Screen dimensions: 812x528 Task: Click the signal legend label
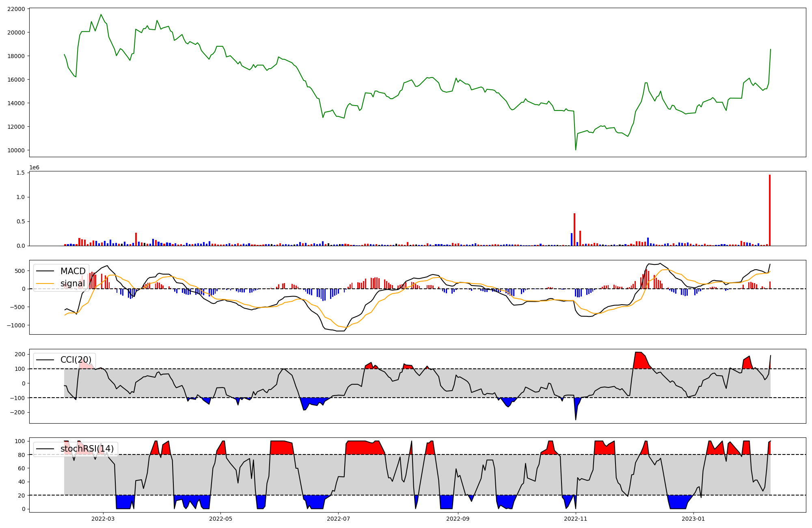pyautogui.click(x=73, y=283)
